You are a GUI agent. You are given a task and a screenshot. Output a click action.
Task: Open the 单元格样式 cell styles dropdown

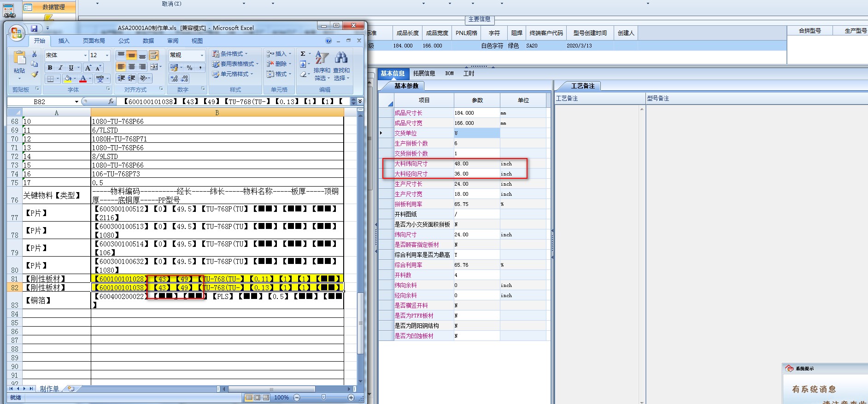click(x=233, y=74)
